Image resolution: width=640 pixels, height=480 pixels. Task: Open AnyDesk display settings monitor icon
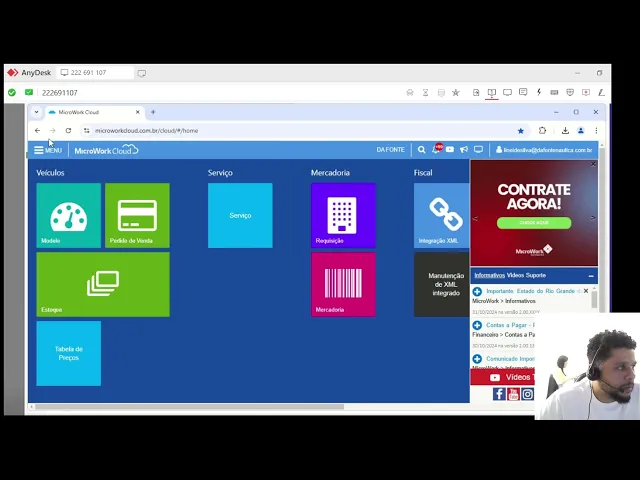[507, 93]
